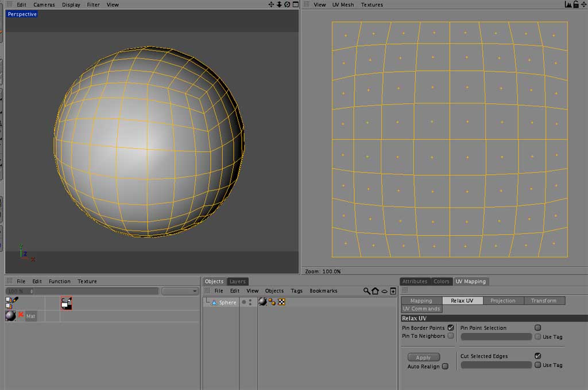This screenshot has height=390, width=588.
Task: Click the Perspective label in the viewport
Action: [x=21, y=14]
